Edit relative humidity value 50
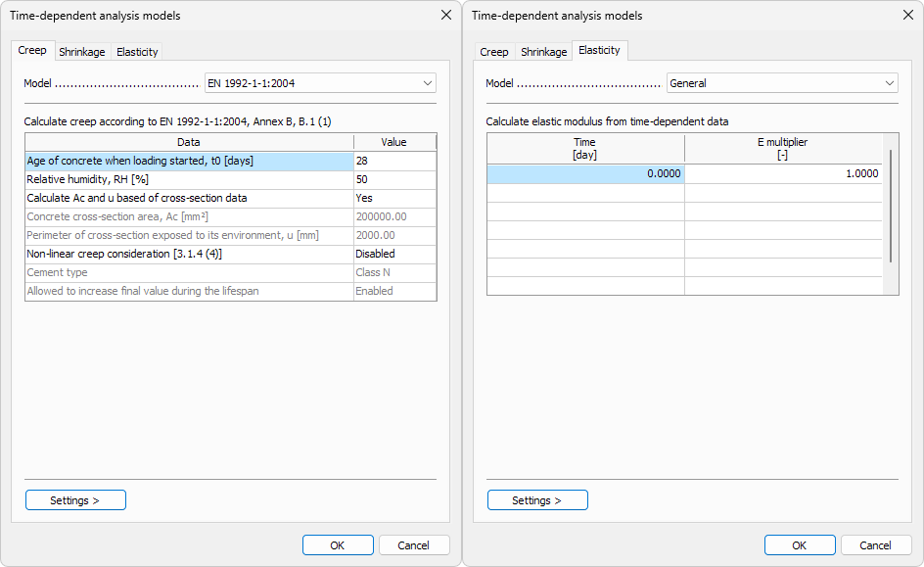The image size is (924, 567). pos(394,179)
